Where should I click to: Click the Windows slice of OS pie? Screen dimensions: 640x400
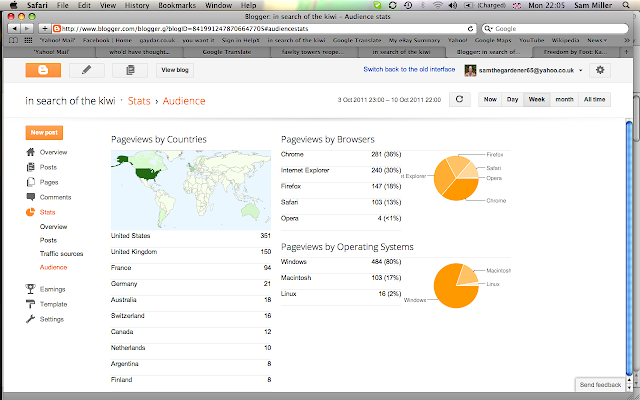point(451,288)
